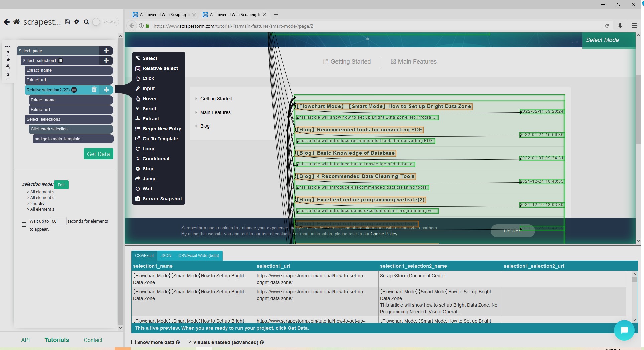The image size is (644, 350).
Task: Save project with the floppy disk icon
Action: (67, 22)
